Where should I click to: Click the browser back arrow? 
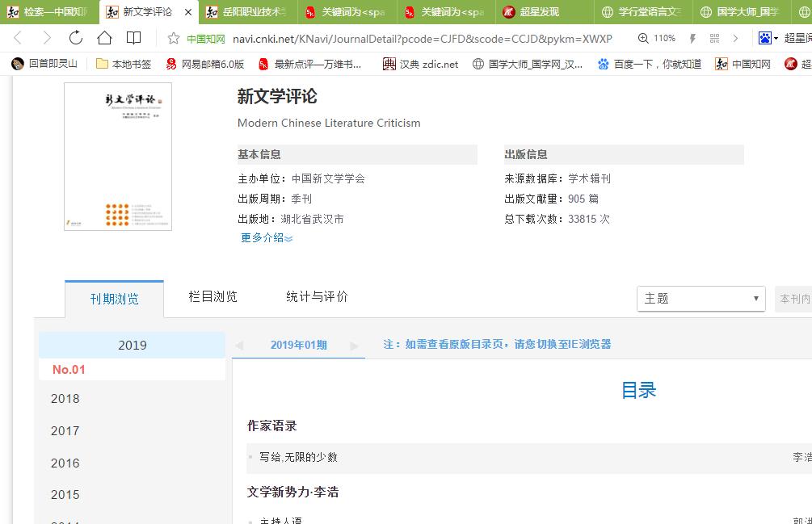click(18, 38)
